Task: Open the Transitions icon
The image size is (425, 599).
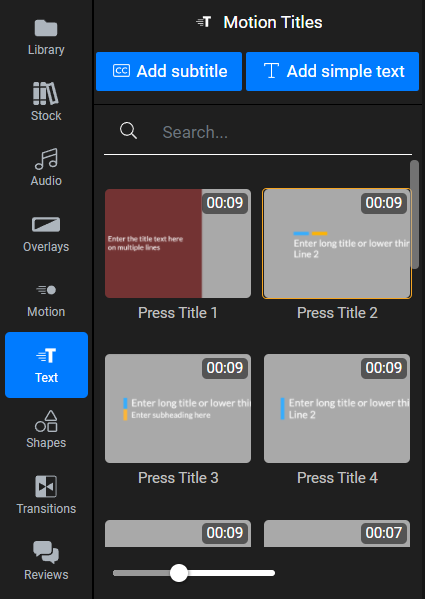Action: 46,486
